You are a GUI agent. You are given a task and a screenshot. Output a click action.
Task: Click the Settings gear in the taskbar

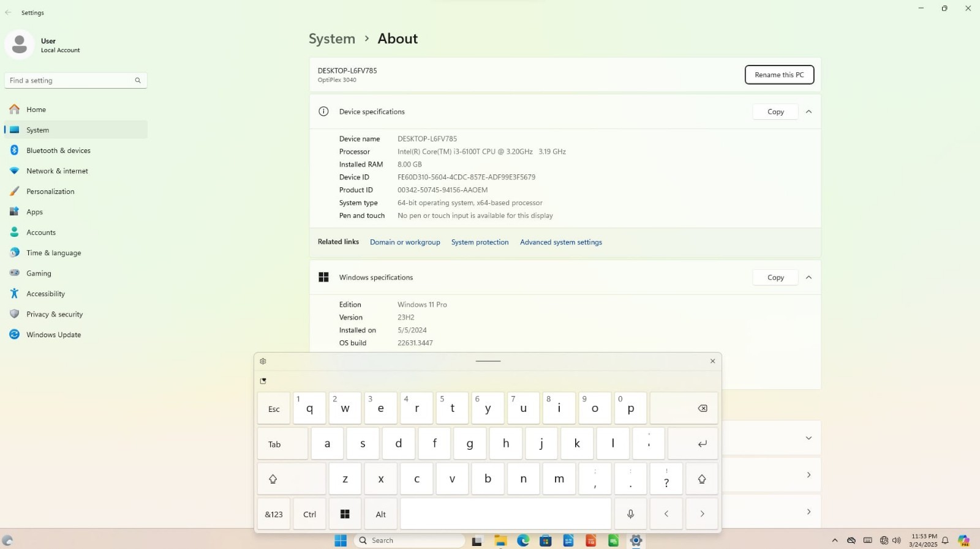636,540
